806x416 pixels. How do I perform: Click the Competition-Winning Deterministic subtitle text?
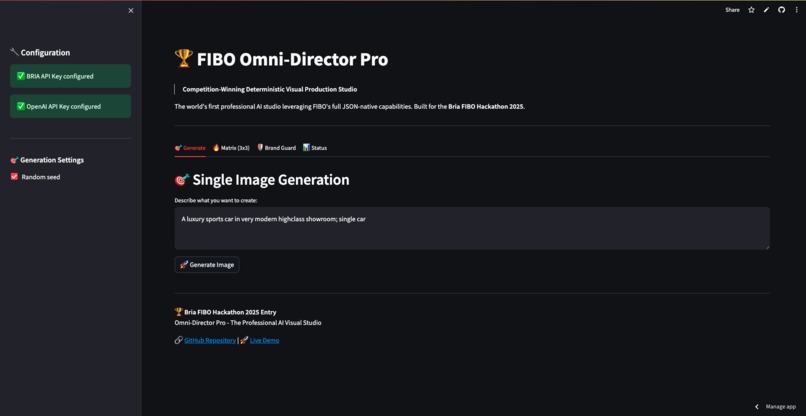pyautogui.click(x=269, y=89)
